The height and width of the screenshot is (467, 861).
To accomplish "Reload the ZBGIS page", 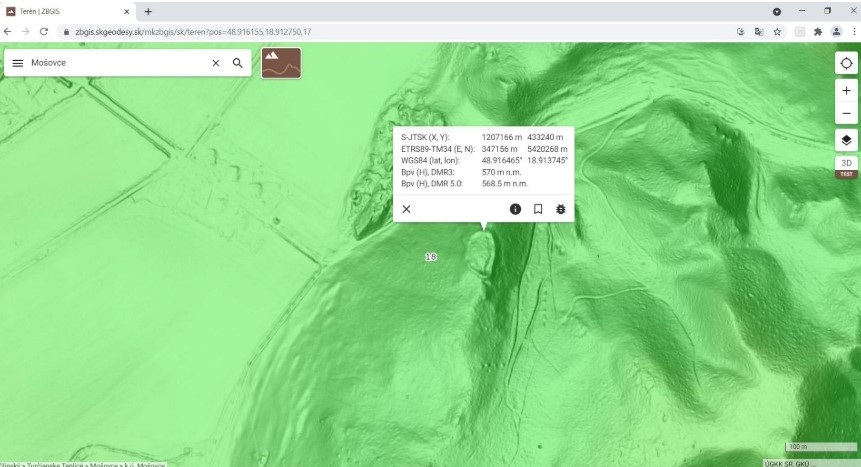I will tap(44, 32).
